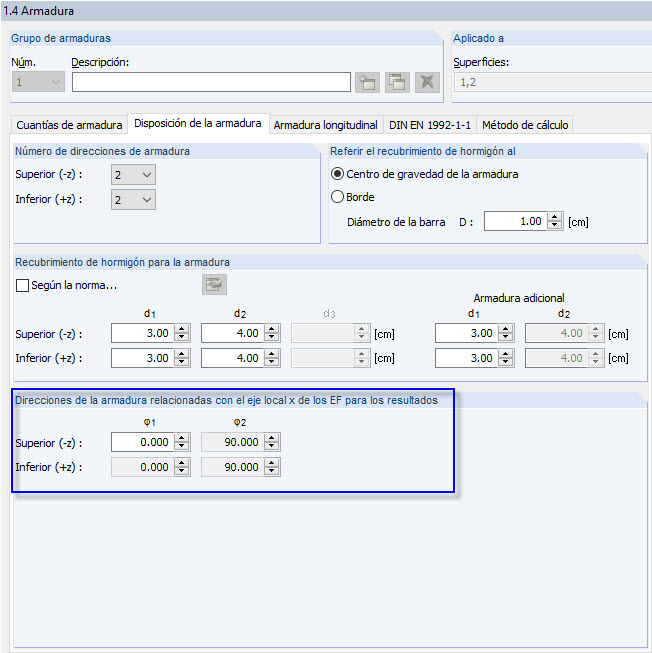Click the Superficies field showing 1,2
652x653 pixels.
coord(553,82)
